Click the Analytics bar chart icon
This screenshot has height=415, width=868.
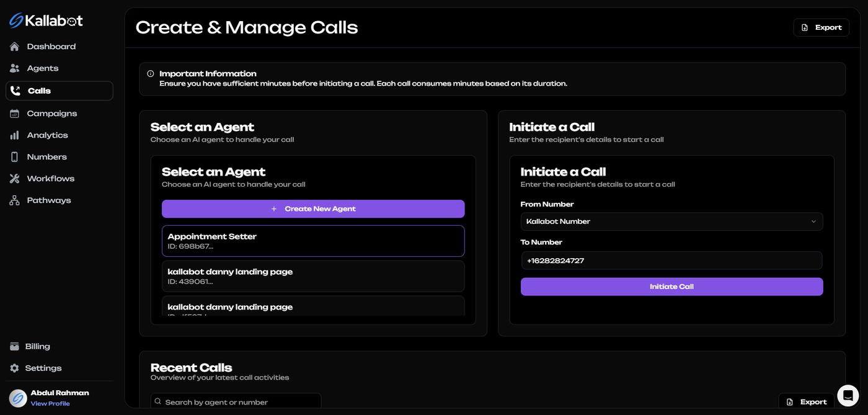click(14, 135)
